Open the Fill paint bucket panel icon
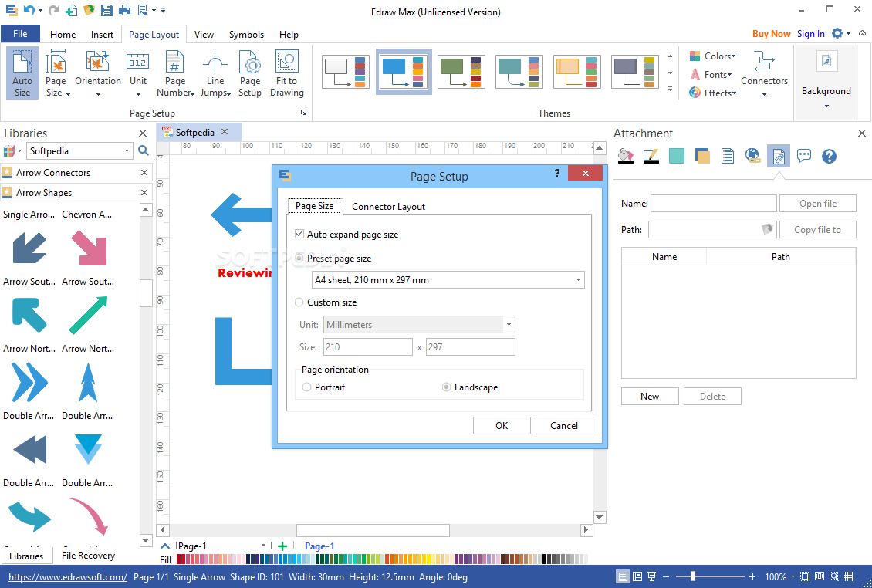This screenshot has width=872, height=588. pyautogui.click(x=626, y=156)
